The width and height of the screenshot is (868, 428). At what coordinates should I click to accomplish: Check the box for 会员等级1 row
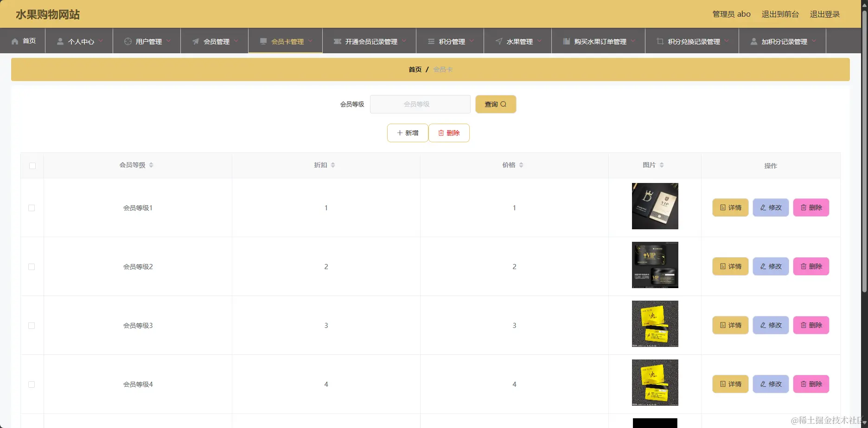point(32,208)
